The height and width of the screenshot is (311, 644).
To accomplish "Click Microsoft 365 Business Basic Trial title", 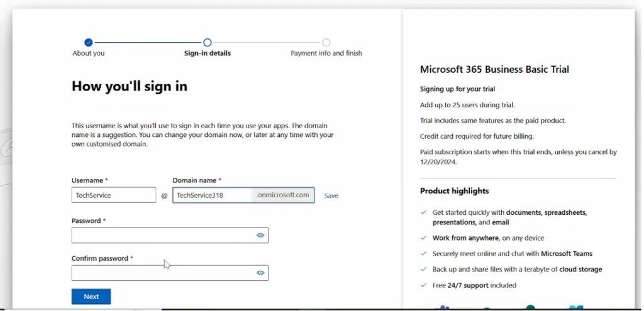I will (494, 69).
